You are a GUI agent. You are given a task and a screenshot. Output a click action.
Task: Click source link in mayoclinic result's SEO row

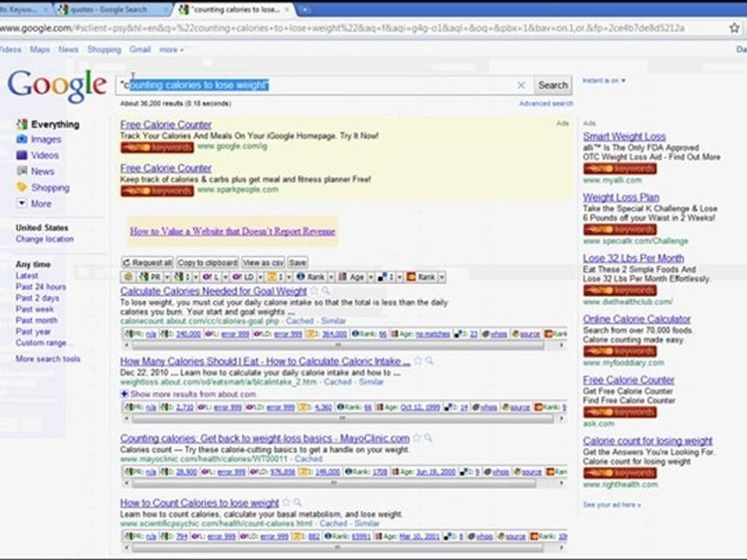point(531,472)
